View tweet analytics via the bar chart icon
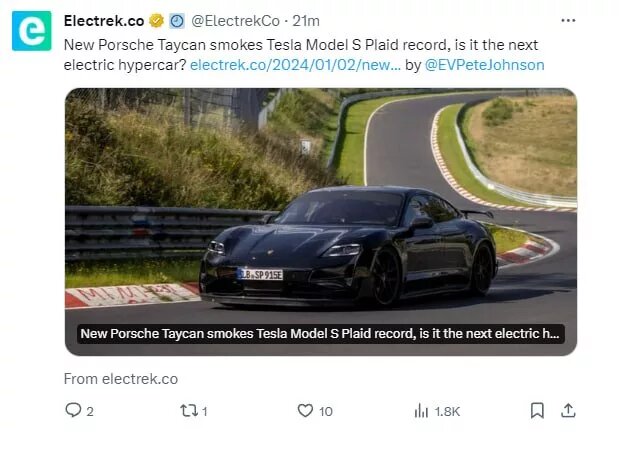Image resolution: width=619 pixels, height=450 pixels. pyautogui.click(x=421, y=410)
